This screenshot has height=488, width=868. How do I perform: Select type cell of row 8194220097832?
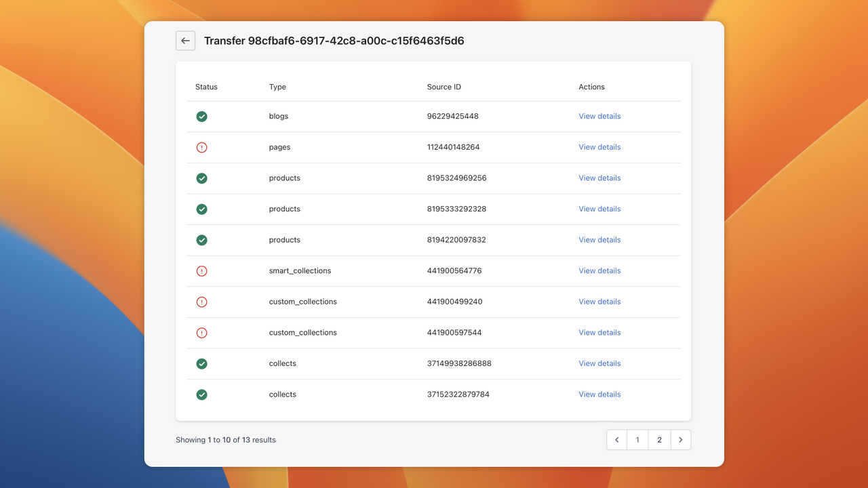pyautogui.click(x=285, y=240)
